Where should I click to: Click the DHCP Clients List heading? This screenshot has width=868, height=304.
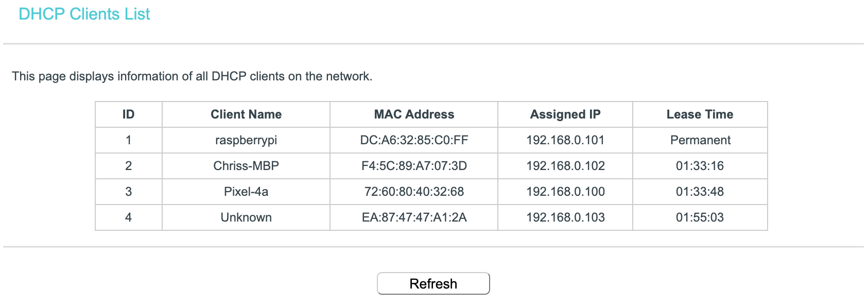click(84, 14)
